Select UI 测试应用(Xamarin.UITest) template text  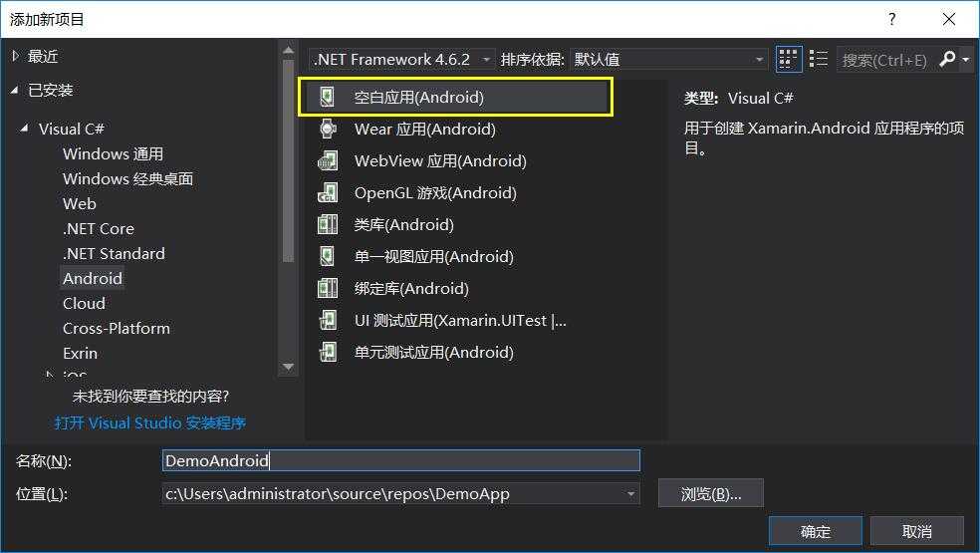pos(460,320)
